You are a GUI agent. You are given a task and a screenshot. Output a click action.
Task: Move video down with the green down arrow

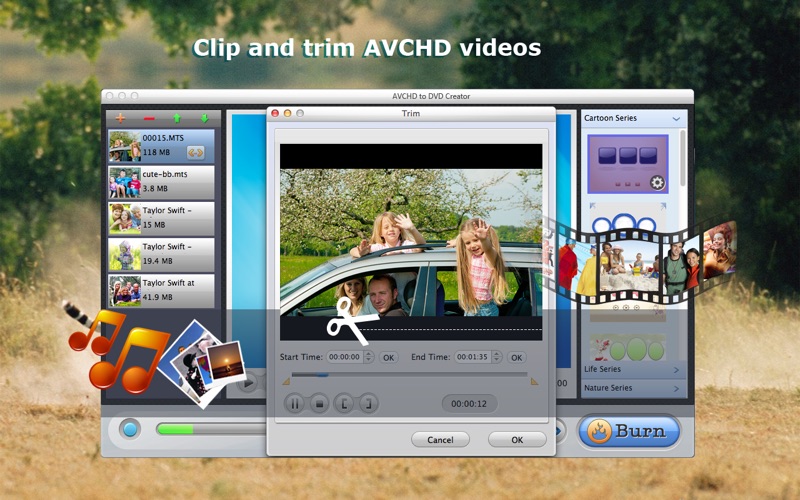point(205,118)
